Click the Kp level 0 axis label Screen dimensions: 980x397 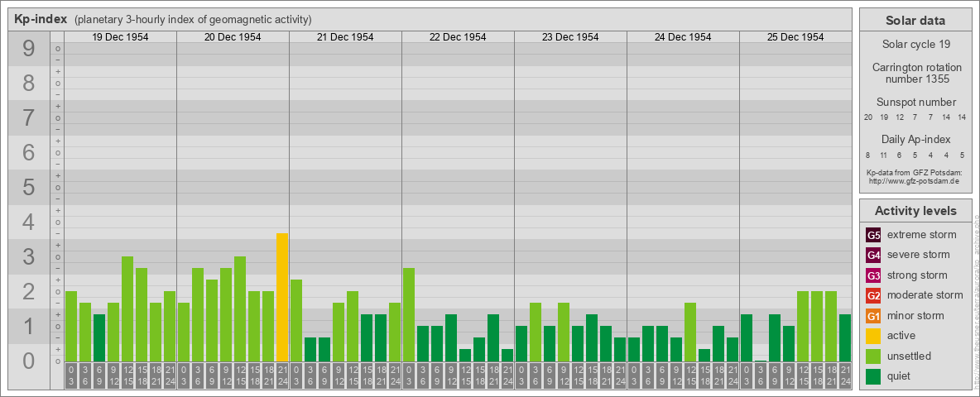pos(28,361)
